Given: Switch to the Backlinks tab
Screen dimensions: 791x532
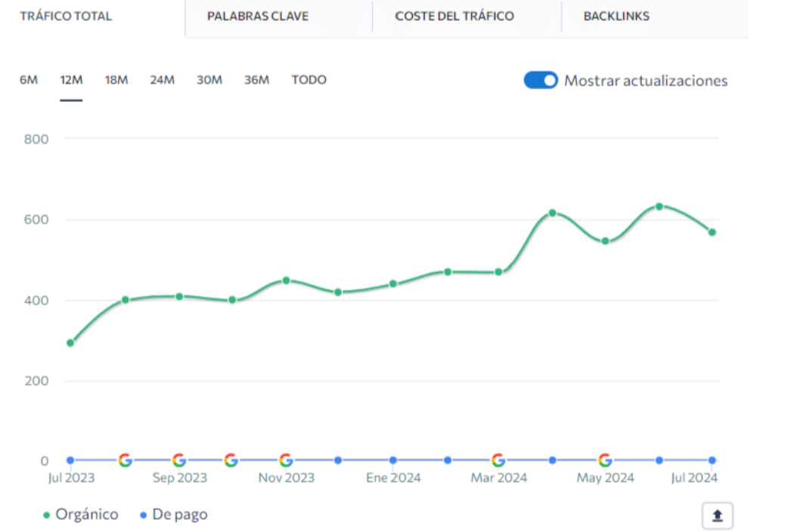Looking at the screenshot, I should (x=616, y=16).
